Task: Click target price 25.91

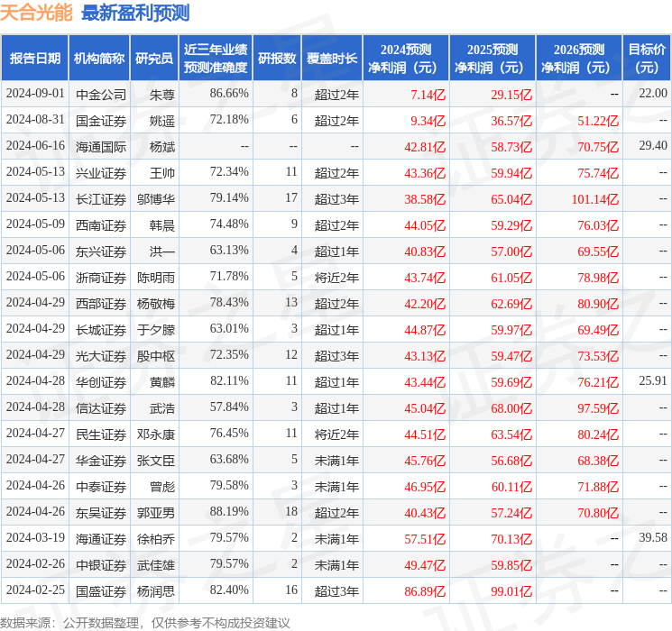Action: (653, 380)
